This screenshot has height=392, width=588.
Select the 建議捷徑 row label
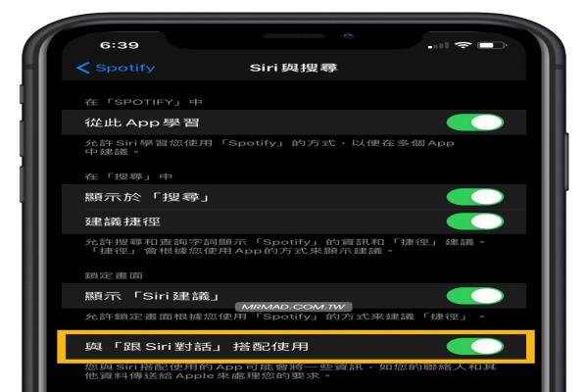tap(122, 221)
